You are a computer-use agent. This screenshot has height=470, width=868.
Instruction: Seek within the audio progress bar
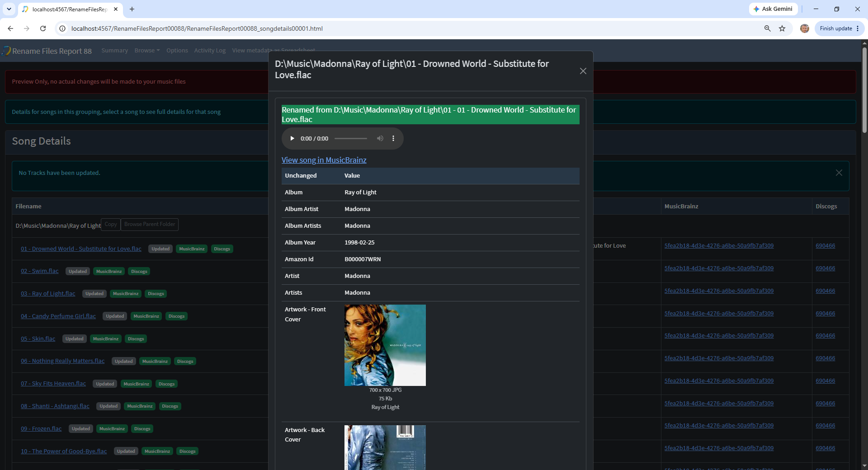351,138
